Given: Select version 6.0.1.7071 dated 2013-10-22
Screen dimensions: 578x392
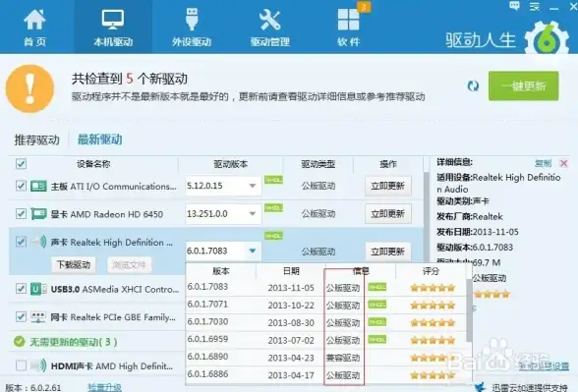Looking at the screenshot, I should pos(326,305).
